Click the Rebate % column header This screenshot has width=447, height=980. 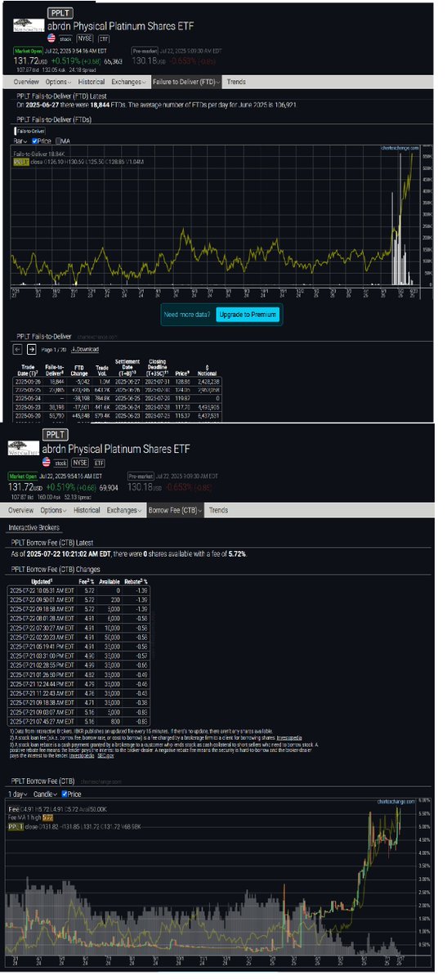(x=136, y=580)
